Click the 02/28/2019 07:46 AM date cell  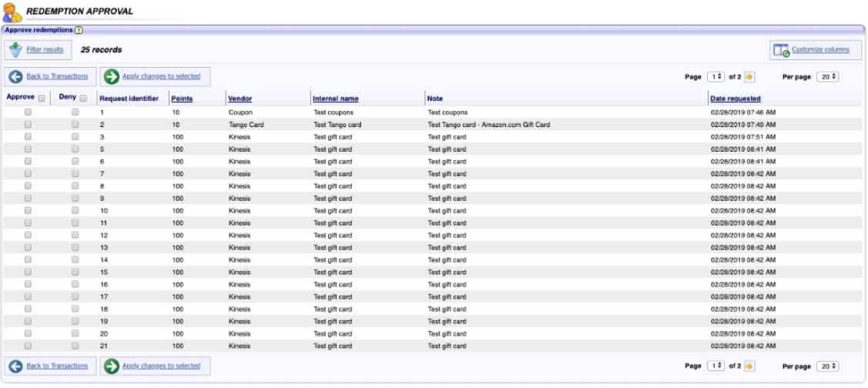pyautogui.click(x=743, y=112)
